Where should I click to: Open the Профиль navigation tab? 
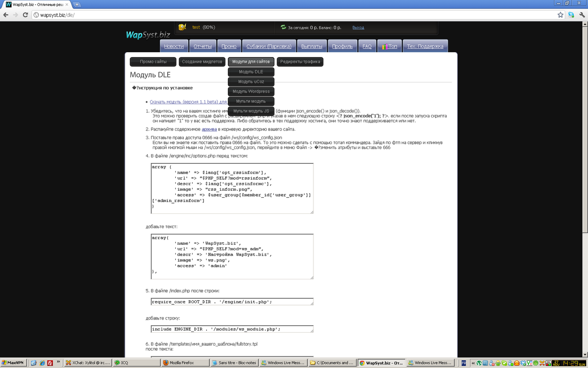[342, 46]
